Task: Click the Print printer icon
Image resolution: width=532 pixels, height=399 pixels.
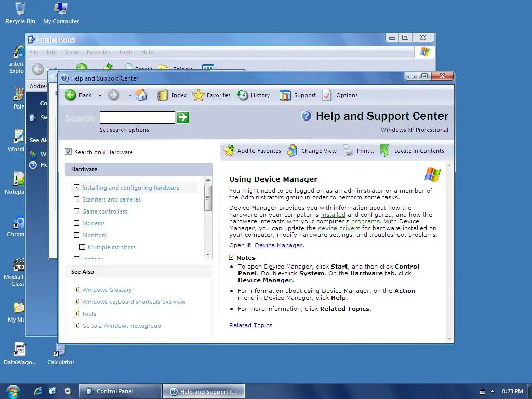Action: pos(348,151)
